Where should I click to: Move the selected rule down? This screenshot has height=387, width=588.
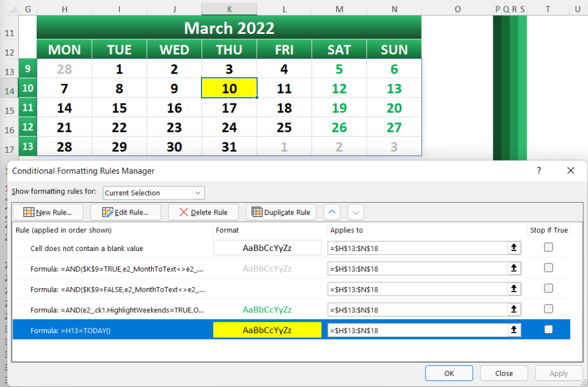click(x=356, y=212)
